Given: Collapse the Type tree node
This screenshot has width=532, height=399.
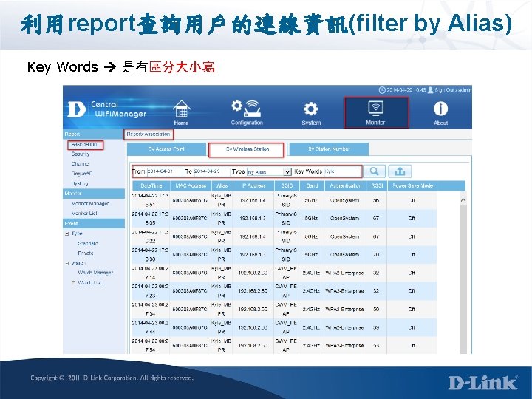Looking at the screenshot, I should pos(66,233).
